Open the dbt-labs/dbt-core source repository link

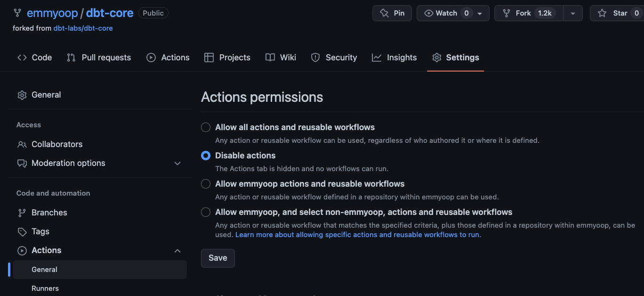tap(83, 28)
